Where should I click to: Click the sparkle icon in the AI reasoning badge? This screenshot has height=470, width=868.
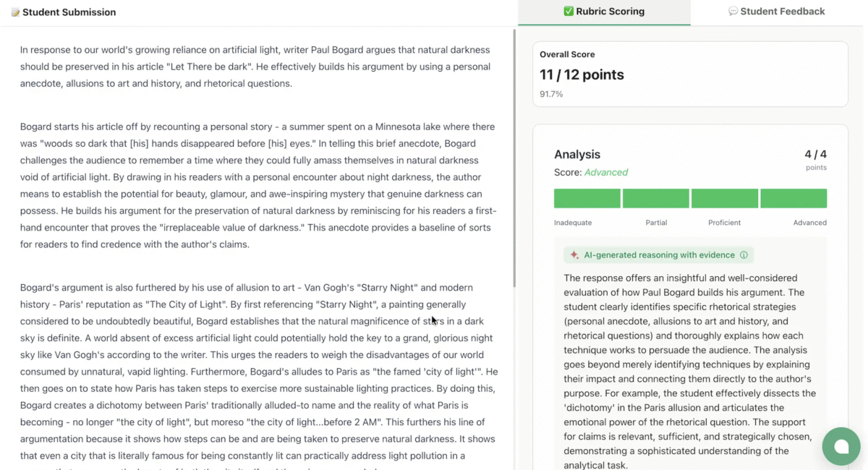pyautogui.click(x=574, y=255)
